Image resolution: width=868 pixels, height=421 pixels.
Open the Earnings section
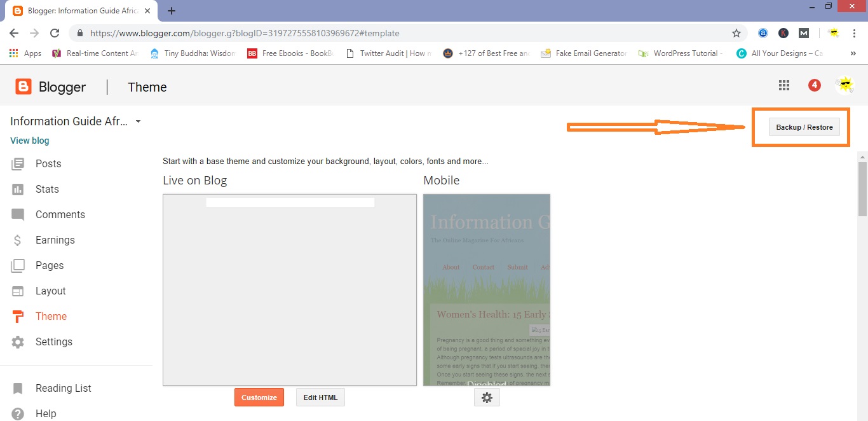[x=55, y=240]
